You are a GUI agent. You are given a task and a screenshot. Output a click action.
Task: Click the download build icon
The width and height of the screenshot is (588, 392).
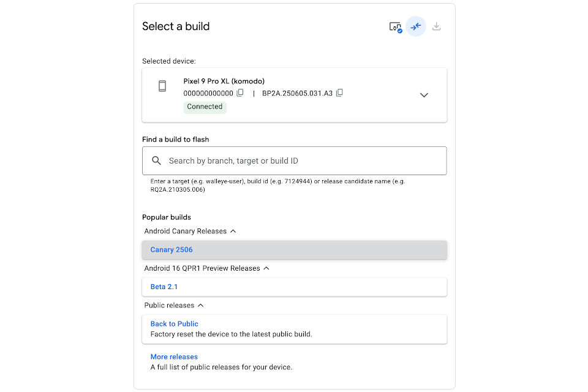pyautogui.click(x=436, y=26)
